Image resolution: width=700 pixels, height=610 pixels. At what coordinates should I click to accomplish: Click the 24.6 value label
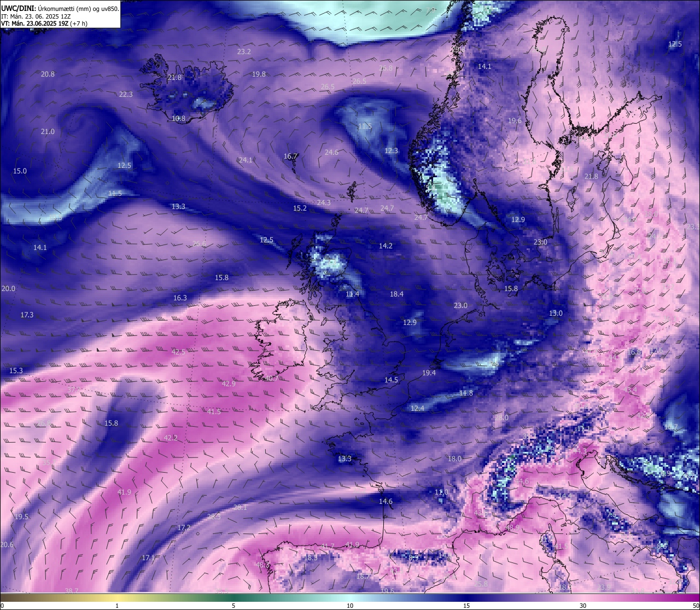(331, 153)
